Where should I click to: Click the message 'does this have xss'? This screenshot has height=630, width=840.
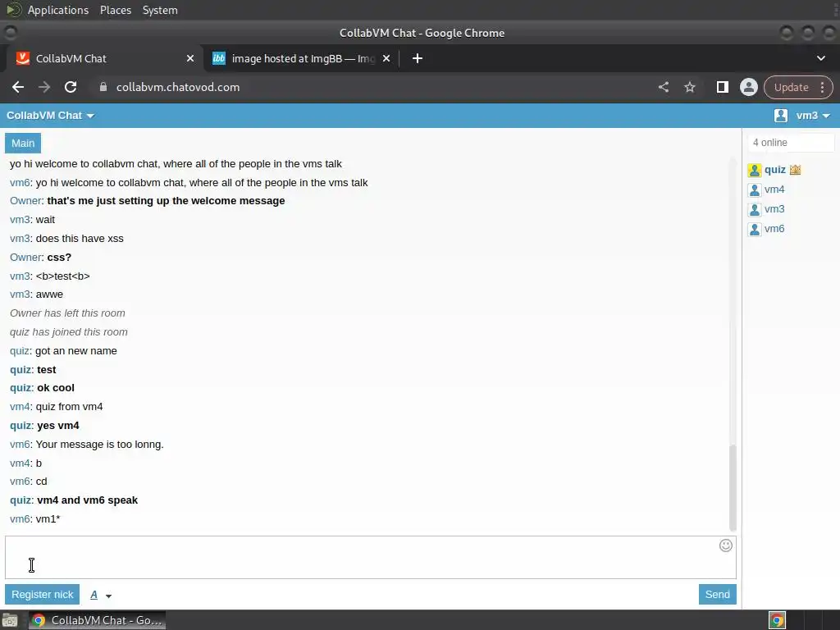point(80,239)
